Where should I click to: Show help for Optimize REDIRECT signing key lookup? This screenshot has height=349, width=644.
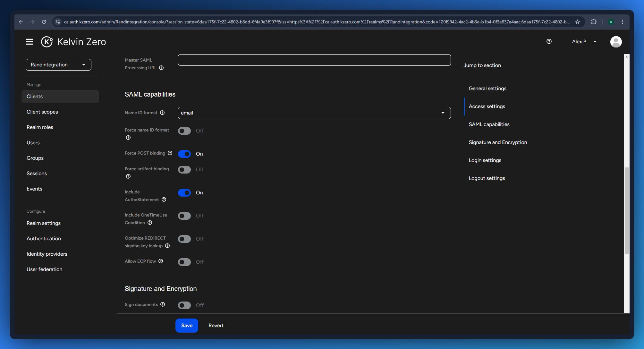pyautogui.click(x=167, y=246)
